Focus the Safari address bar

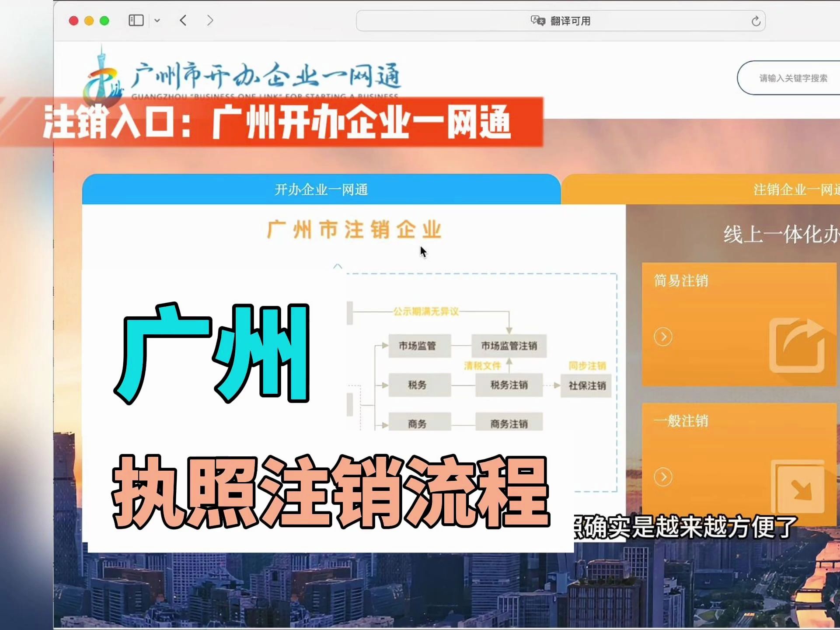[x=561, y=21]
